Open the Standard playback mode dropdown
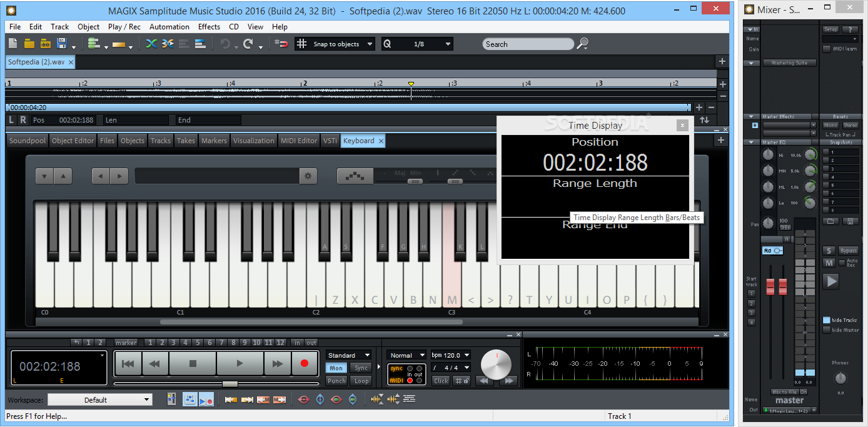This screenshot has height=427, width=868. (x=348, y=355)
